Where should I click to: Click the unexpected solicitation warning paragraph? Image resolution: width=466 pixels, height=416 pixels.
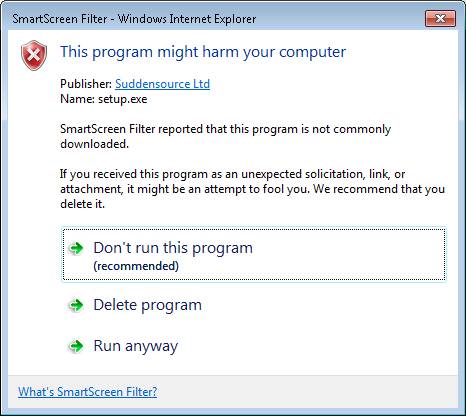click(252, 189)
